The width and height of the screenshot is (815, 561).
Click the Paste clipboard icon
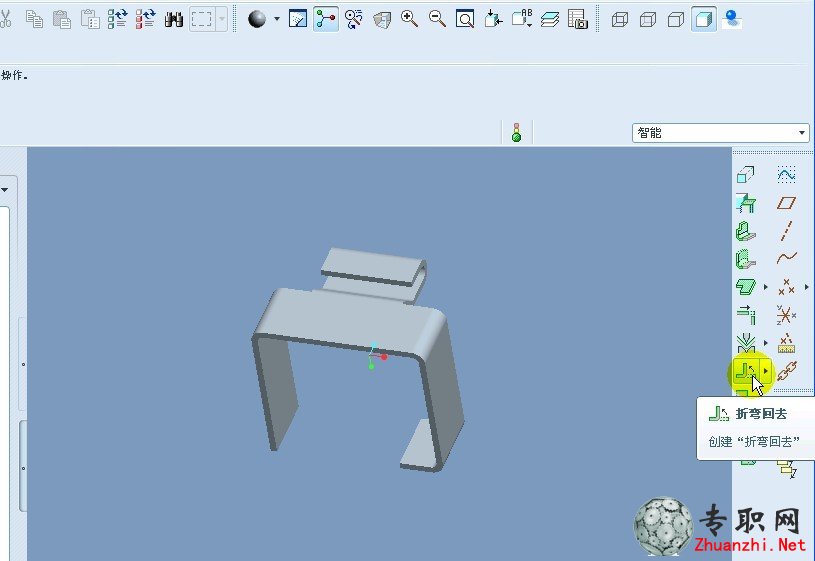tap(62, 19)
